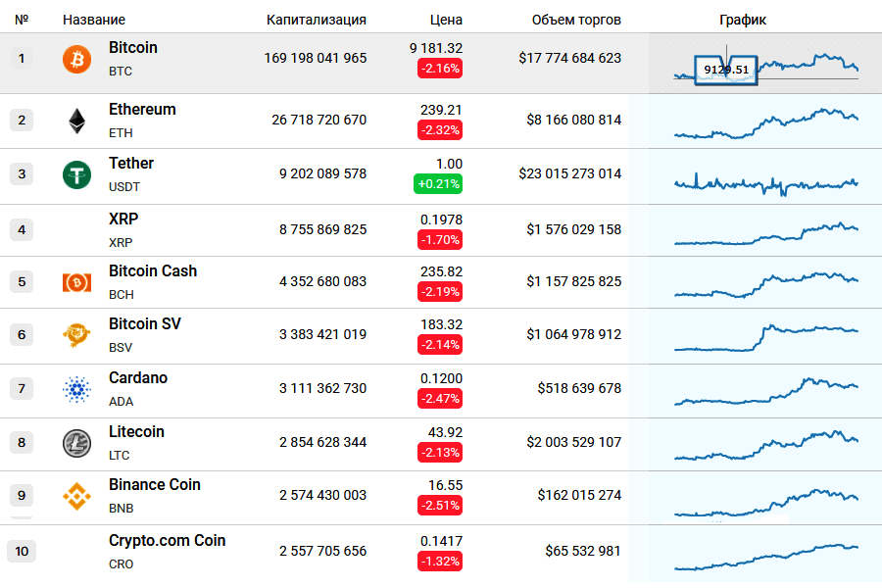Viewport: 882px width, 588px height.
Task: Click the Binance Coin logo icon
Action: click(x=76, y=496)
